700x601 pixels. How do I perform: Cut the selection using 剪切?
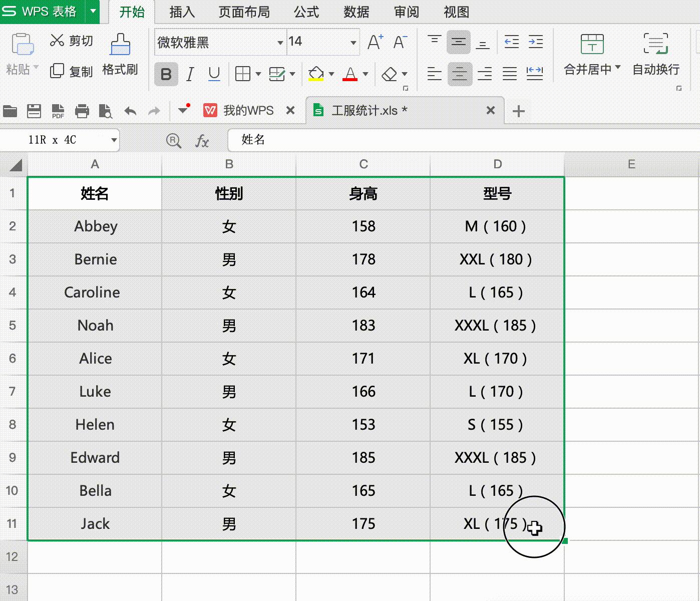71,41
